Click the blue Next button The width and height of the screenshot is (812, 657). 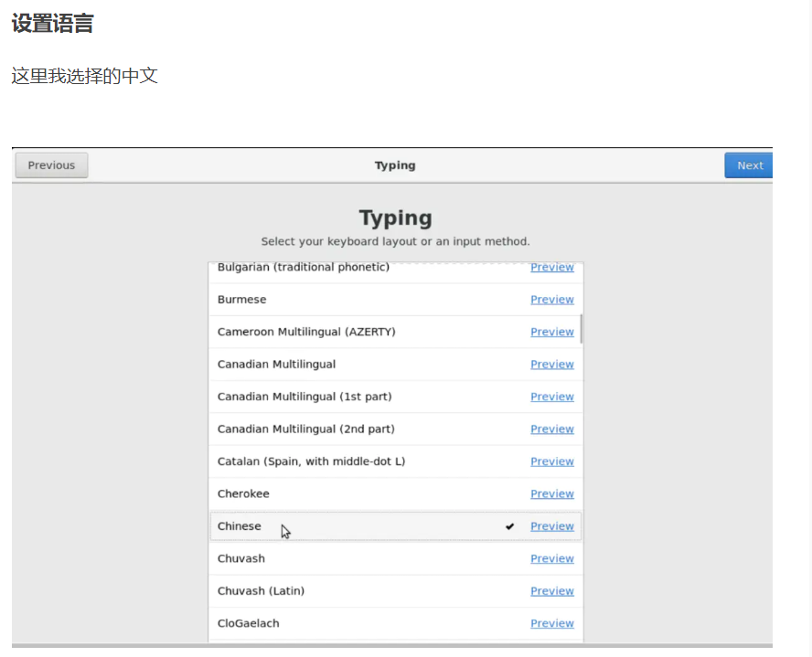tap(748, 165)
